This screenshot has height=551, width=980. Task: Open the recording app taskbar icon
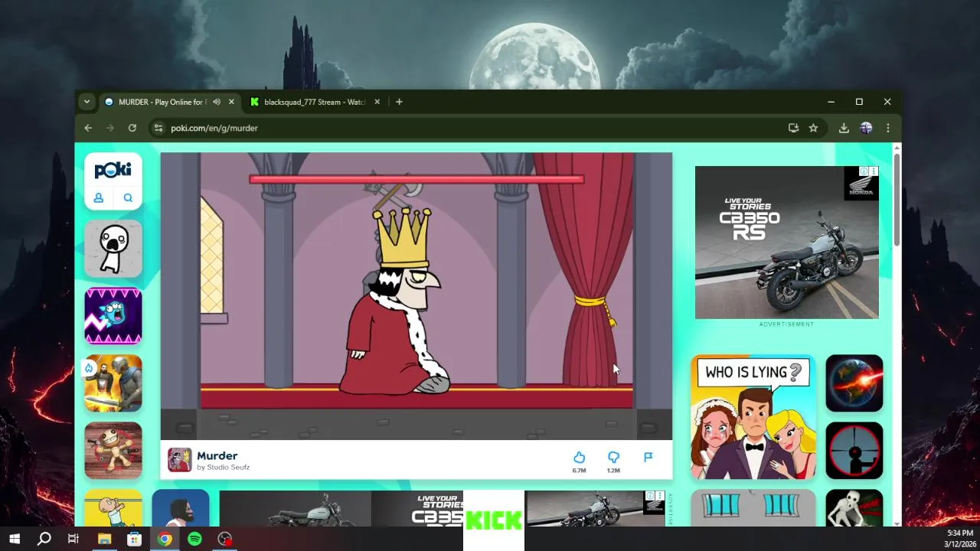click(224, 539)
